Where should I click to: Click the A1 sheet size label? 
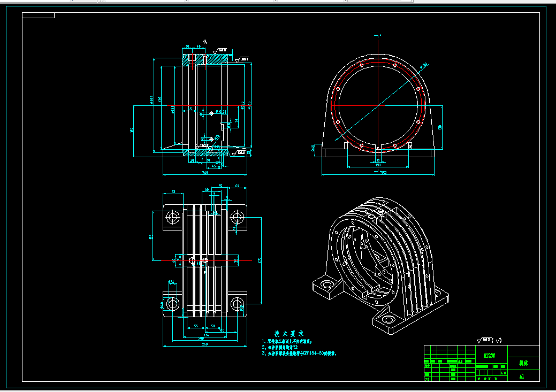[522, 376]
